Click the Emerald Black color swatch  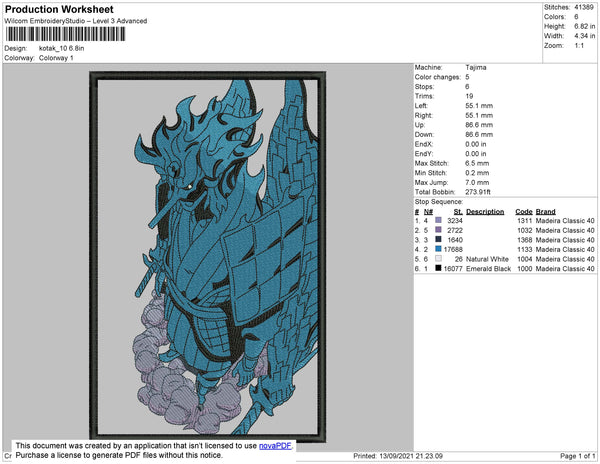[x=438, y=269]
